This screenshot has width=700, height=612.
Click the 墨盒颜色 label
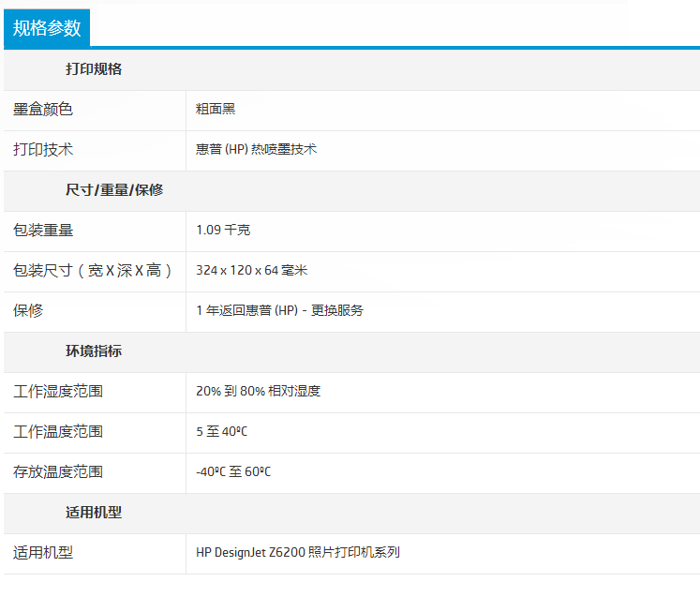(x=43, y=110)
